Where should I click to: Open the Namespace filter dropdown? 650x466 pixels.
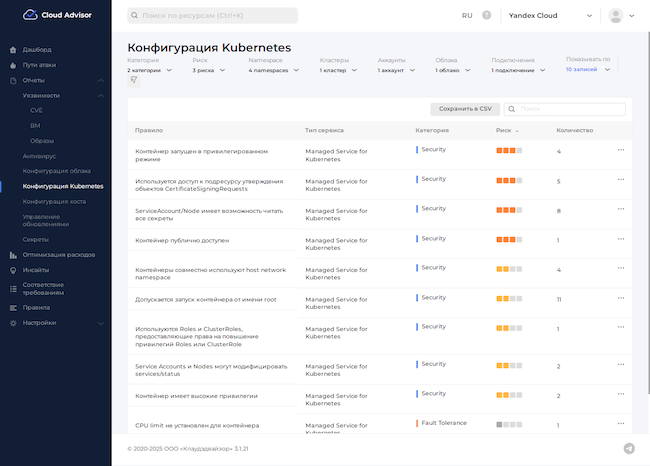274,70
